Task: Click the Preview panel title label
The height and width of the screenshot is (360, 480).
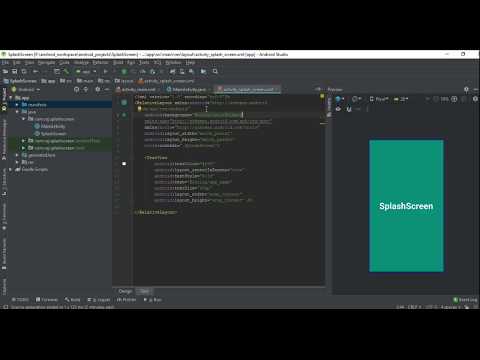Action: (x=335, y=90)
